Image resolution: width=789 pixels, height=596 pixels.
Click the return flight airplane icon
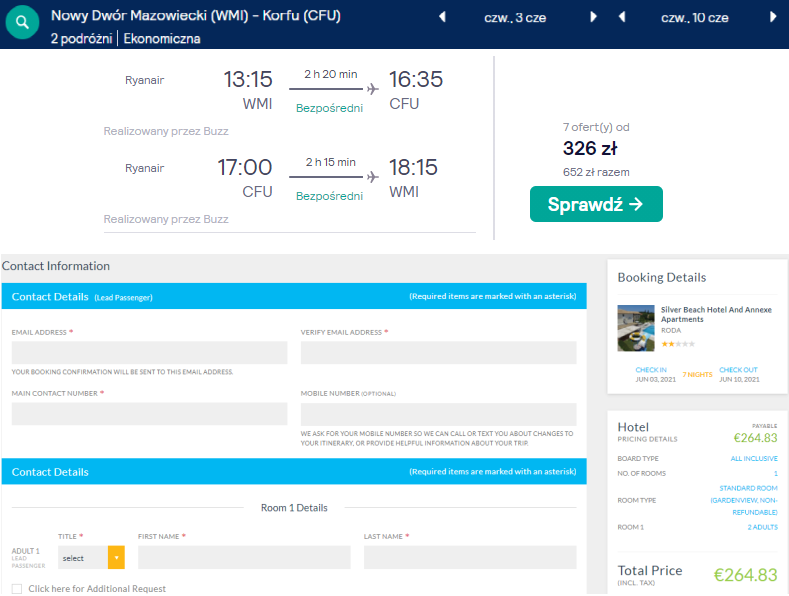pyautogui.click(x=372, y=177)
